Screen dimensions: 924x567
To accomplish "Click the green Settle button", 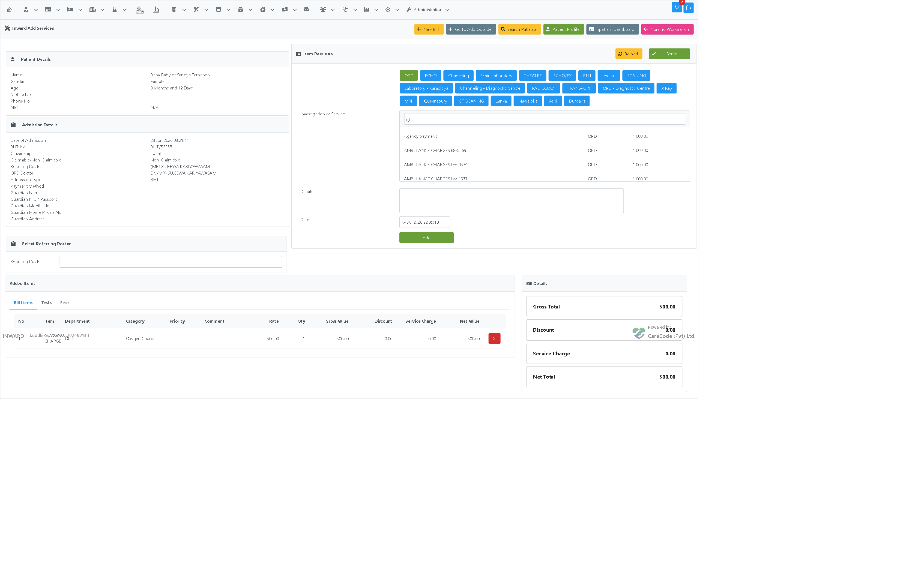I will 669,54.
